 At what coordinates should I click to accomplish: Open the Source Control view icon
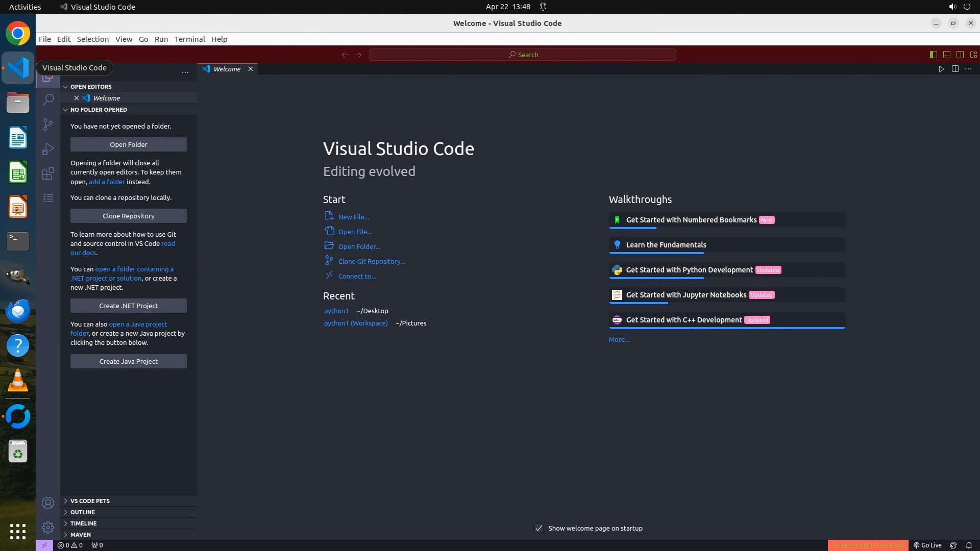click(x=48, y=124)
